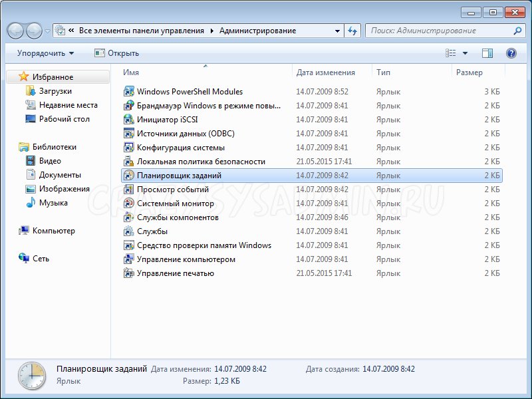This screenshot has width=532, height=399.
Task: Open the Упорядочить dropdown menu
Action: click(x=45, y=53)
